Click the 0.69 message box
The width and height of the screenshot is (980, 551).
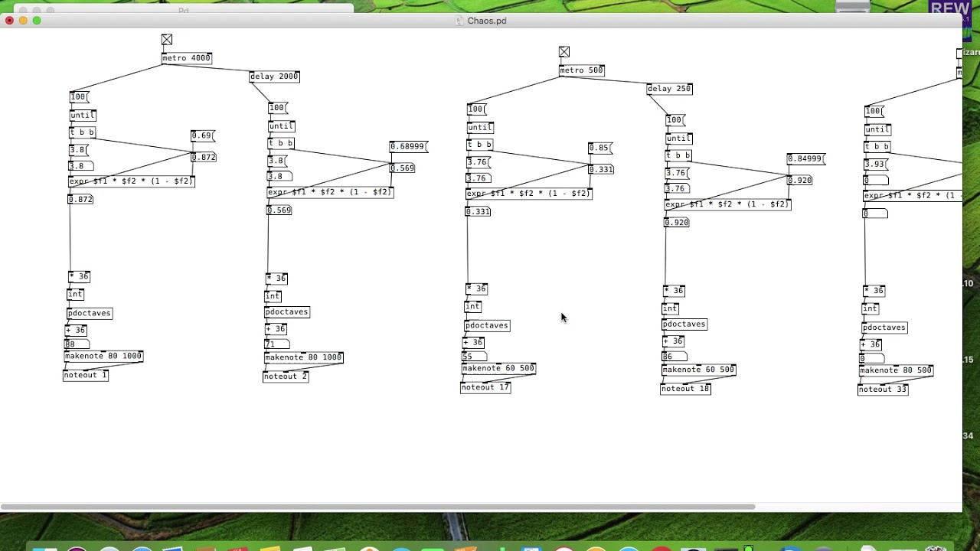(203, 136)
